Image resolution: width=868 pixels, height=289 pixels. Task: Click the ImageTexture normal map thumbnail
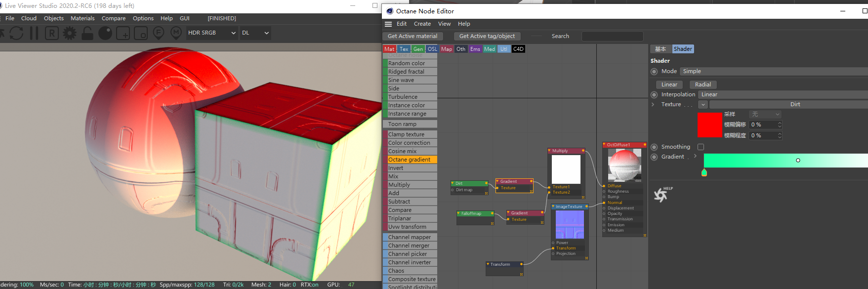click(570, 225)
